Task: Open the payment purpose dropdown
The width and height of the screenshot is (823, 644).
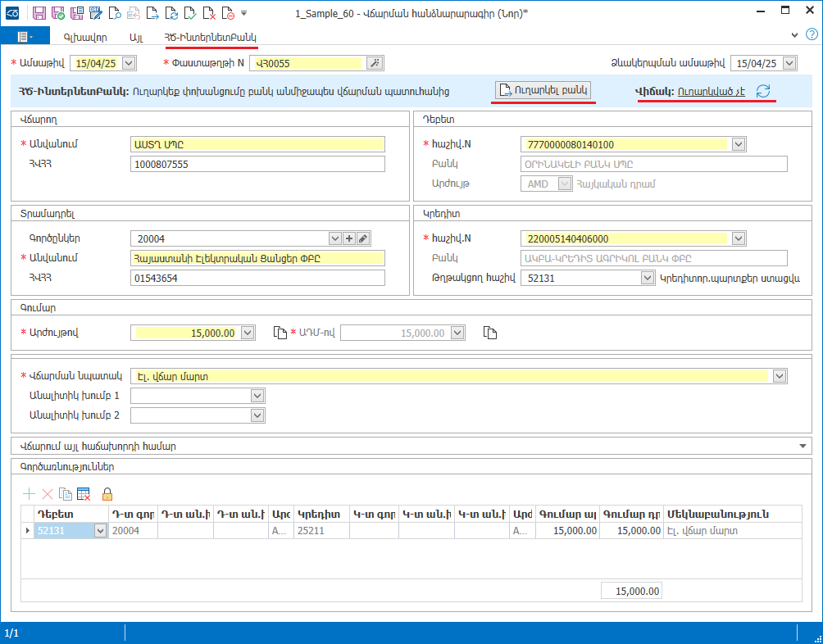Action: pyautogui.click(x=779, y=376)
